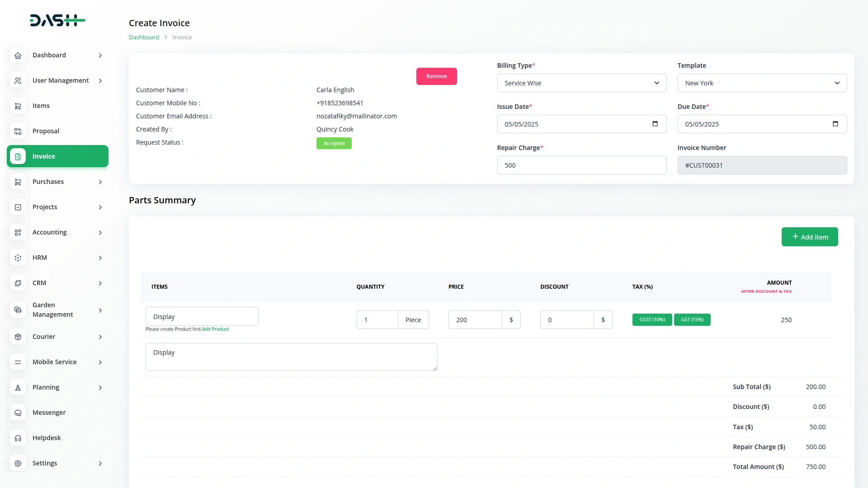This screenshot has width=868, height=488.
Task: Click the Messenger chat icon
Action: click(18, 413)
